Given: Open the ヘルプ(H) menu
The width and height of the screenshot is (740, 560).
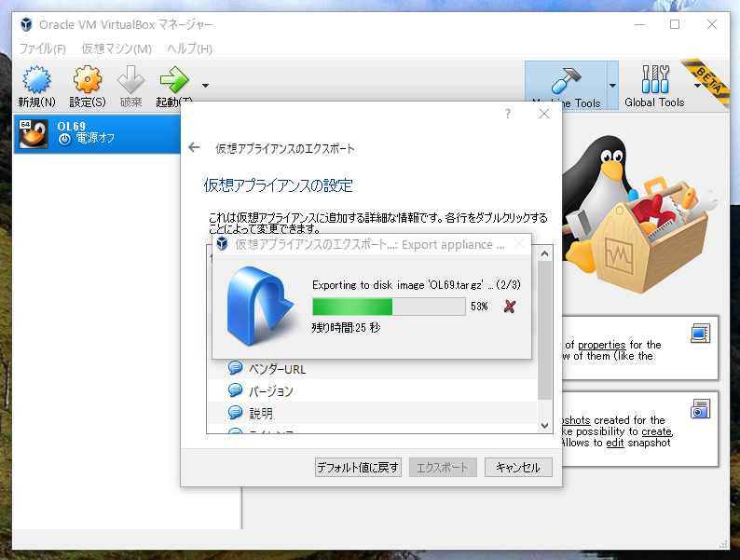Looking at the screenshot, I should click(189, 48).
